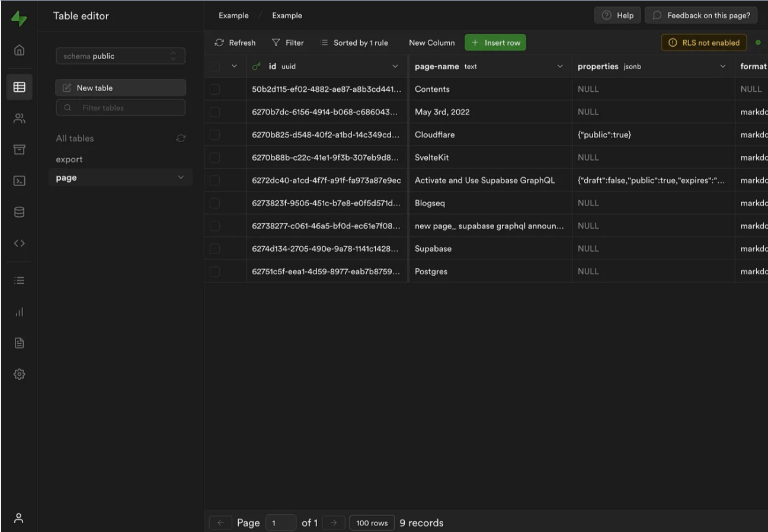Image resolution: width=768 pixels, height=532 pixels.
Task: Open the Home page from sidebar
Action: click(x=19, y=50)
